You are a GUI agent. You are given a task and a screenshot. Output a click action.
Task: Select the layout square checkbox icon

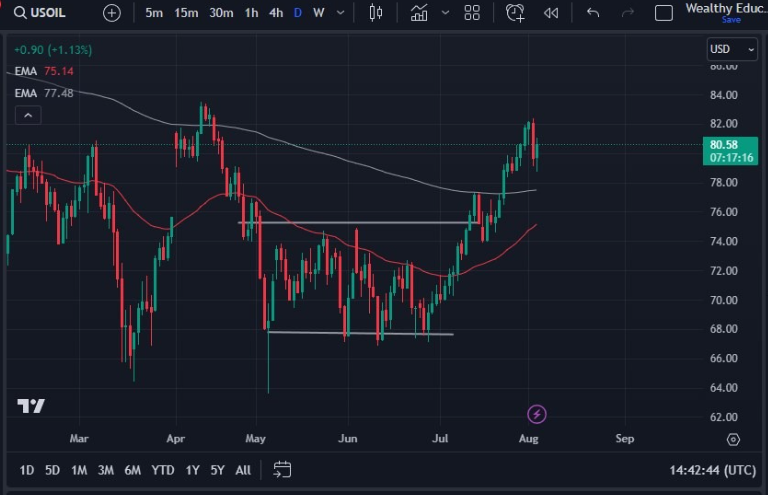point(663,13)
